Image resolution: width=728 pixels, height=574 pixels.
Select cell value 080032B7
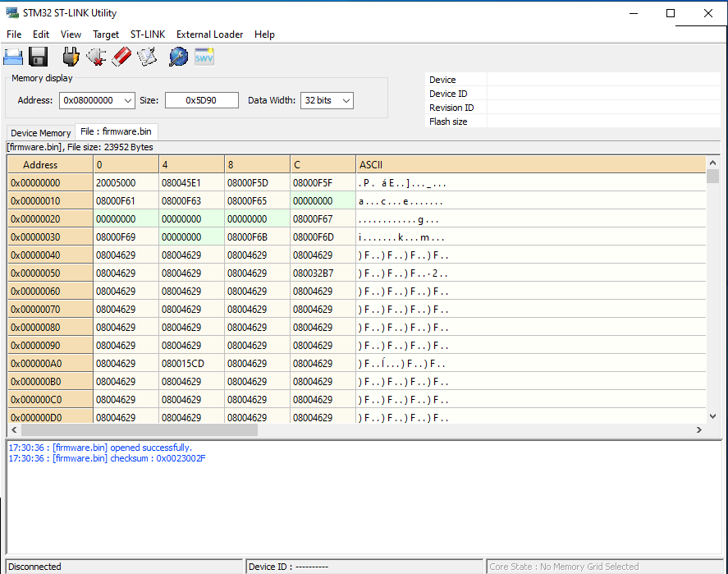(323, 273)
